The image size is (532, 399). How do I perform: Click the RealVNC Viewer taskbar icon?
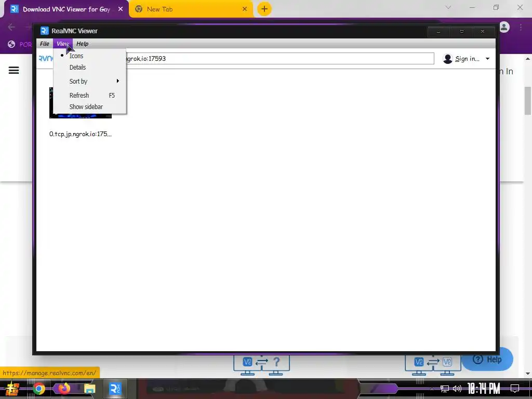coord(115,389)
